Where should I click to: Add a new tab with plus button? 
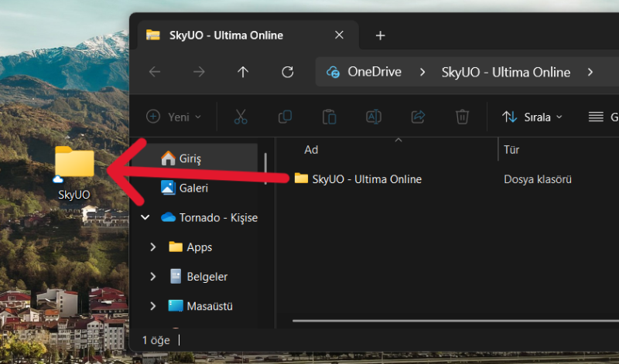[x=380, y=36]
